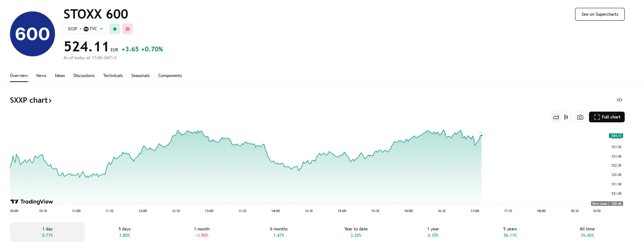This screenshot has width=644, height=250.
Task: Click the TVC exchange logo badge
Action: pyautogui.click(x=86, y=29)
